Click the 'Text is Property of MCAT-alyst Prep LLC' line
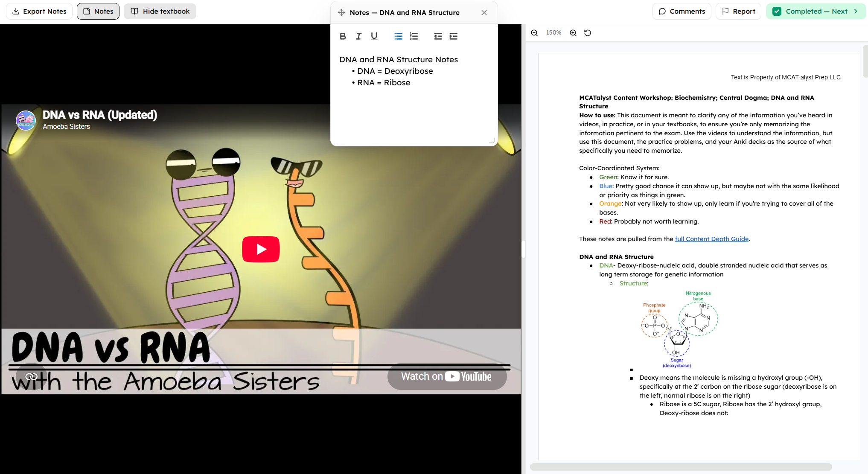The width and height of the screenshot is (868, 474). pyautogui.click(x=786, y=78)
